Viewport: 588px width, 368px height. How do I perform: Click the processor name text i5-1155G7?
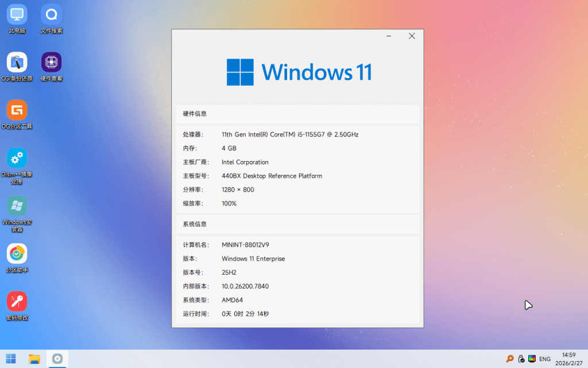[311, 135]
